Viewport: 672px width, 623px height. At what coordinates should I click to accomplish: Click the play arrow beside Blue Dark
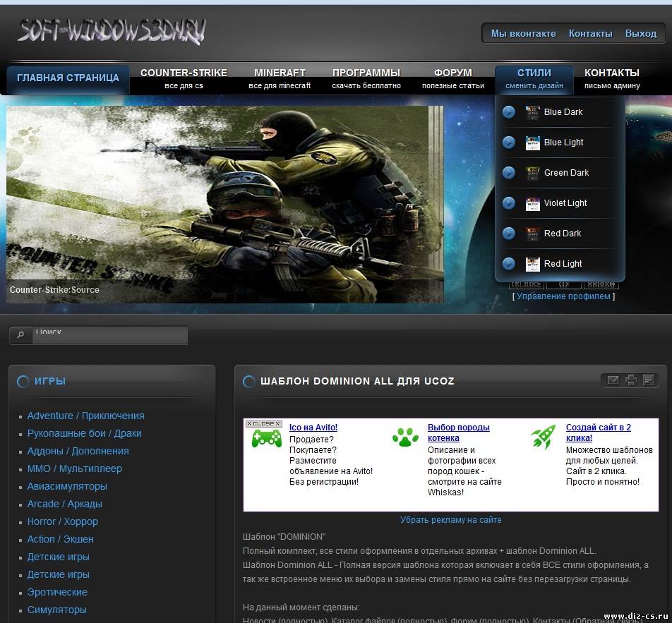509,112
